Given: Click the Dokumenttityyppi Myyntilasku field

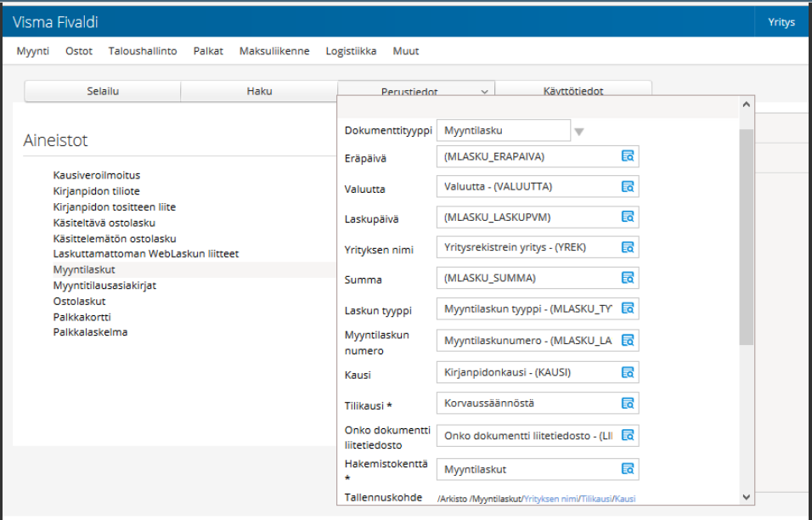Looking at the screenshot, I should tap(504, 131).
